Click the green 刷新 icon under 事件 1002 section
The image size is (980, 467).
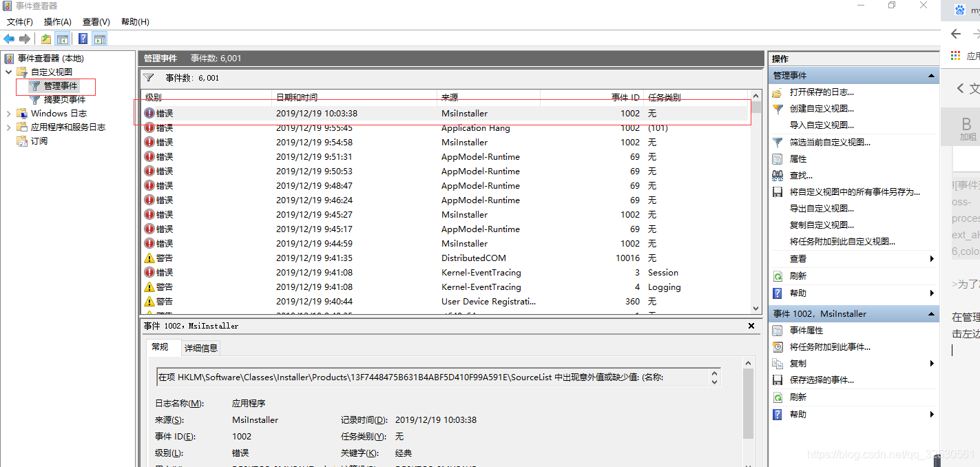click(x=778, y=397)
